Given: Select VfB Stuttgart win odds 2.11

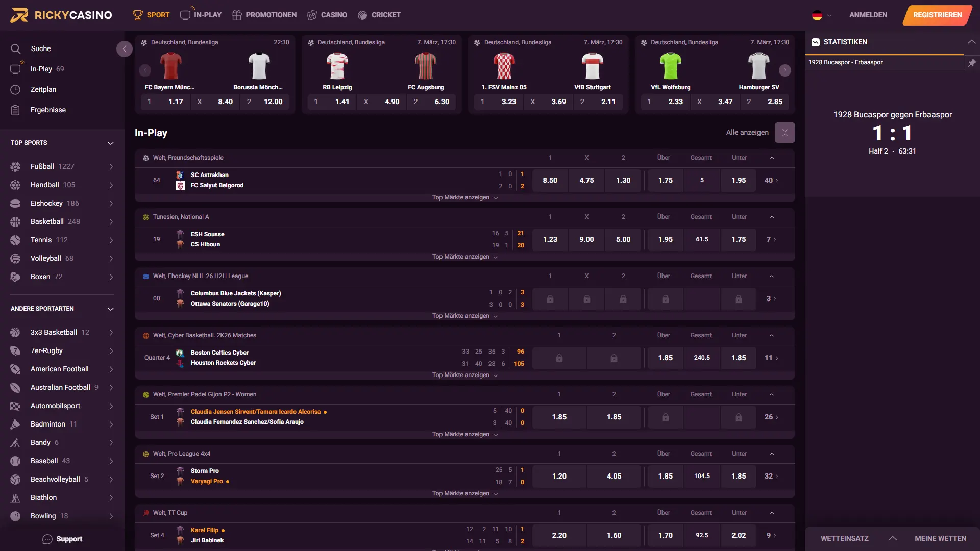Looking at the screenshot, I should 598,102.
